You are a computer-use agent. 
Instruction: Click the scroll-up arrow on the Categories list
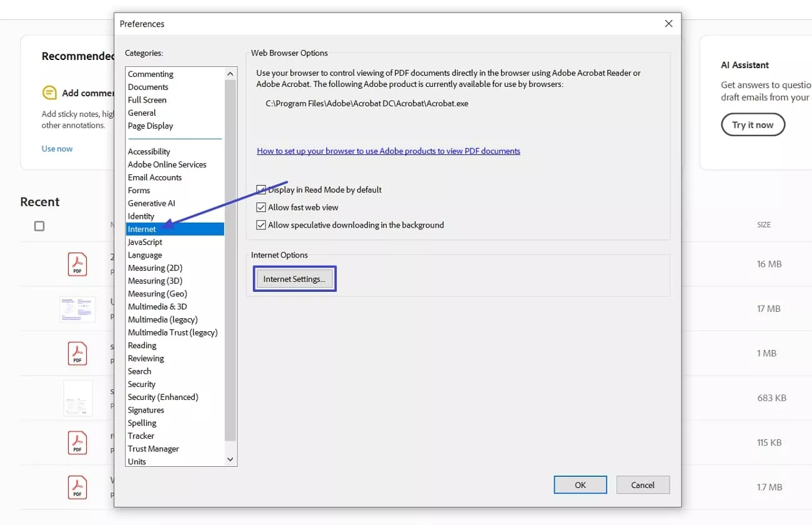[x=230, y=72]
